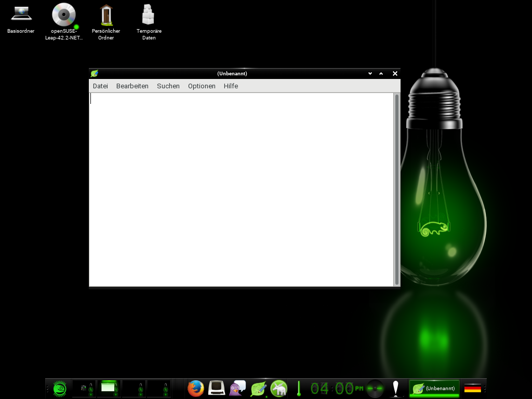Open the Bearbeiten menu
The height and width of the screenshot is (399, 532).
tap(132, 86)
